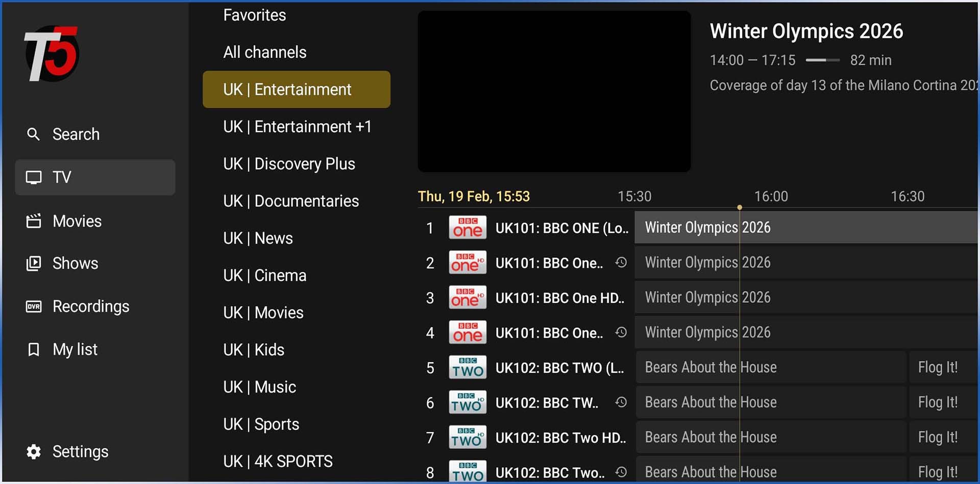Select the TV section in sidebar
The image size is (980, 484).
[95, 177]
